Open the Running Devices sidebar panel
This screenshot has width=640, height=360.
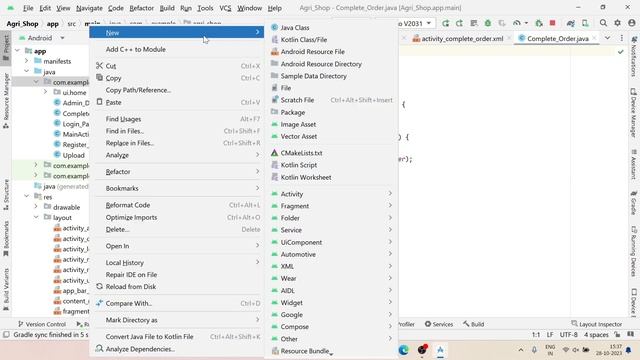coord(634,251)
